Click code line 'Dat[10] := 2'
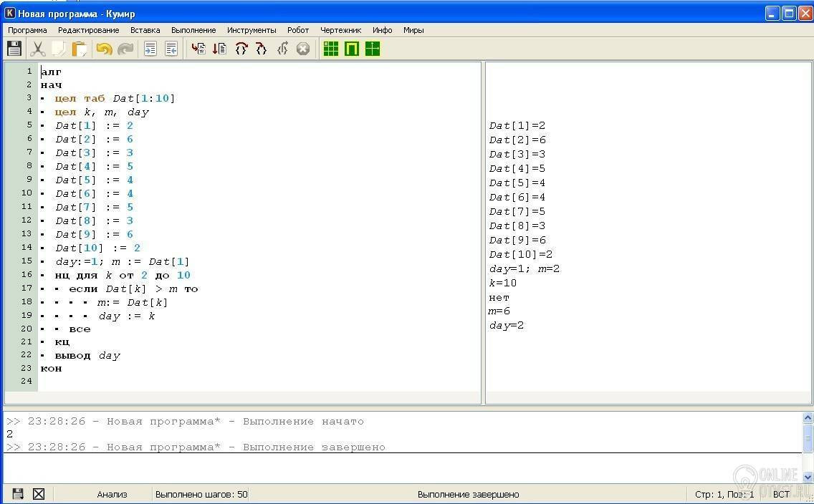This screenshot has width=814, height=504. tap(98, 248)
